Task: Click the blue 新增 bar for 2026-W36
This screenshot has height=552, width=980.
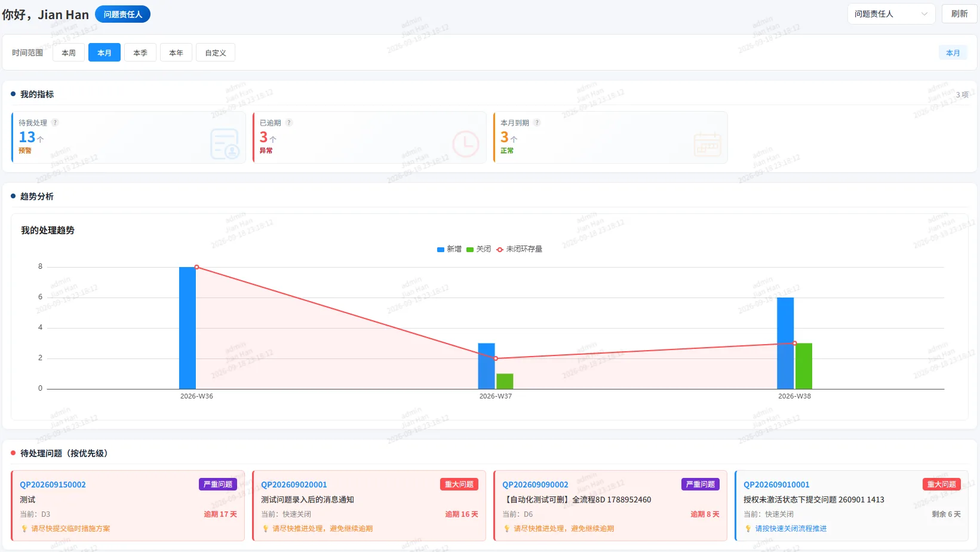Action: coord(188,328)
